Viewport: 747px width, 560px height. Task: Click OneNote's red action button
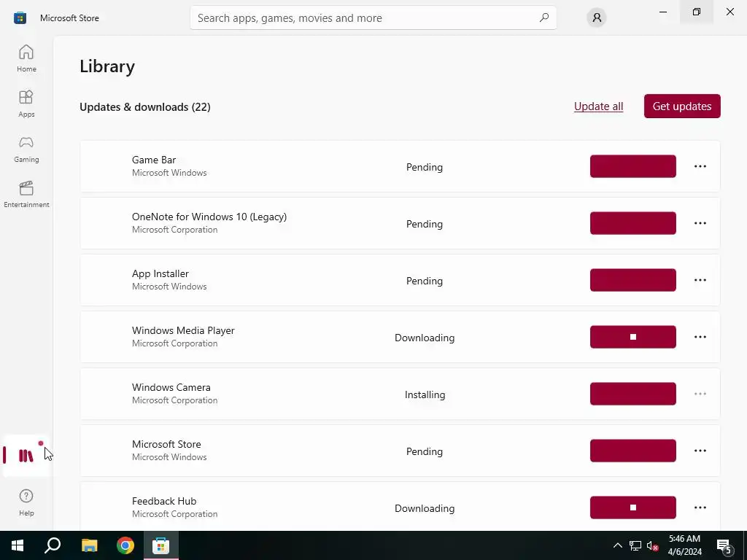pos(632,223)
